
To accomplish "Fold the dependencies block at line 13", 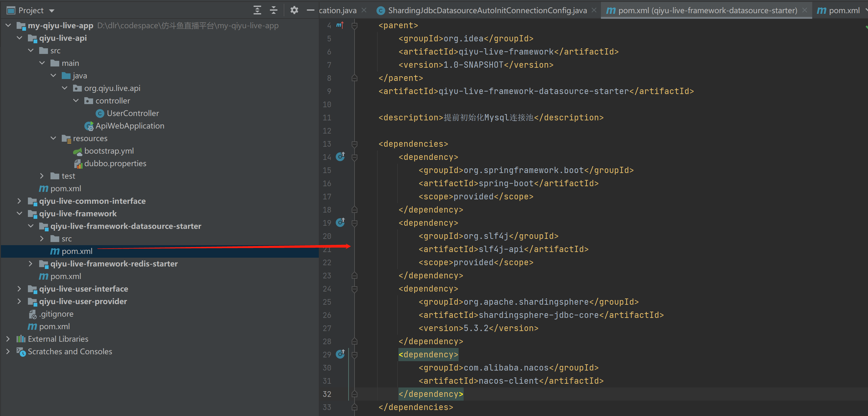I will [x=354, y=144].
